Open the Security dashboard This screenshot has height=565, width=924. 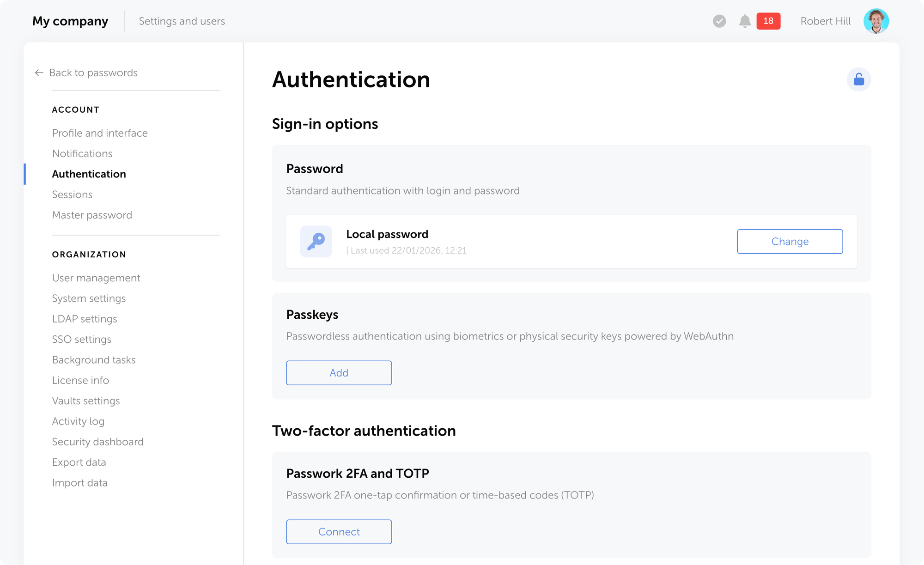(97, 442)
